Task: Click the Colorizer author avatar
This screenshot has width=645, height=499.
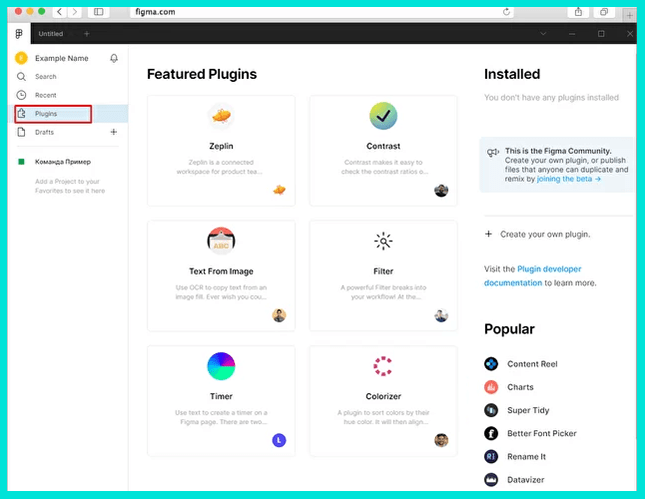Action: pyautogui.click(x=441, y=441)
